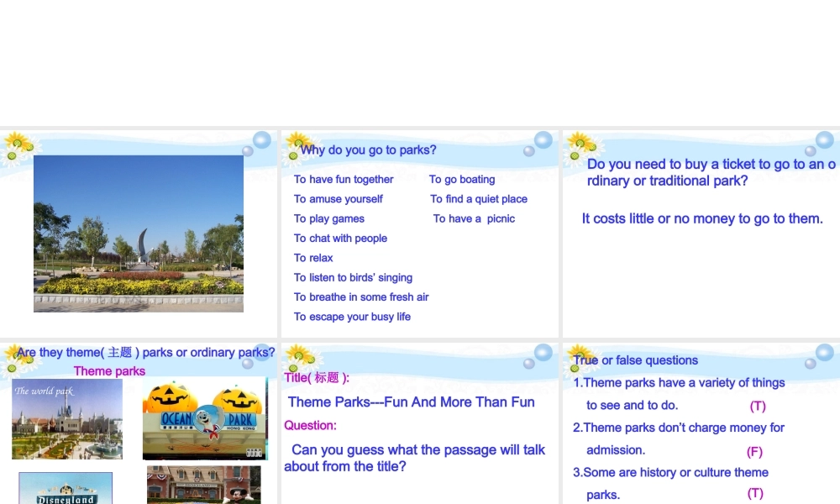The image size is (840, 504).
Task: Open the park landscape photo slide
Action: pyautogui.click(x=139, y=234)
